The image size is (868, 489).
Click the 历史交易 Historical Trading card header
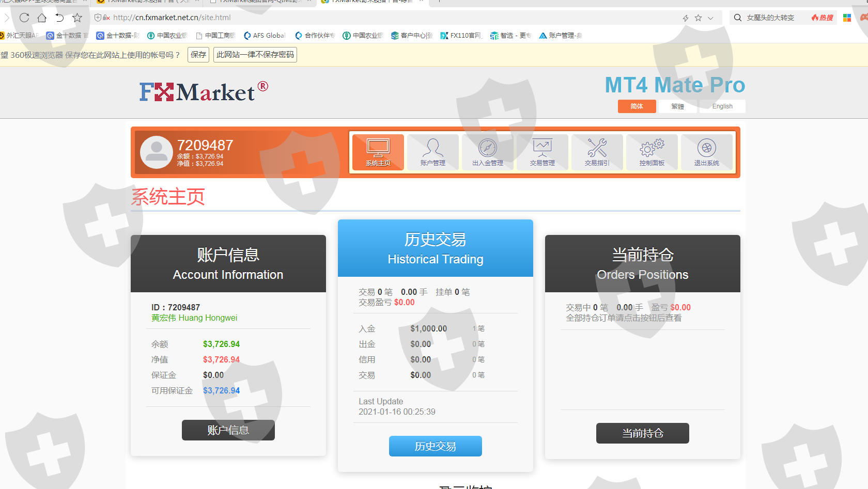[x=436, y=248]
